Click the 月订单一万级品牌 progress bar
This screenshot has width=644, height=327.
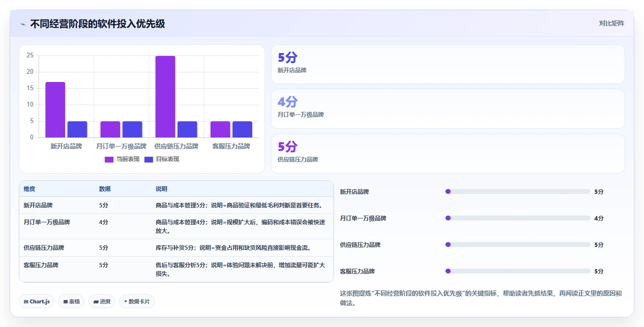coord(518,218)
